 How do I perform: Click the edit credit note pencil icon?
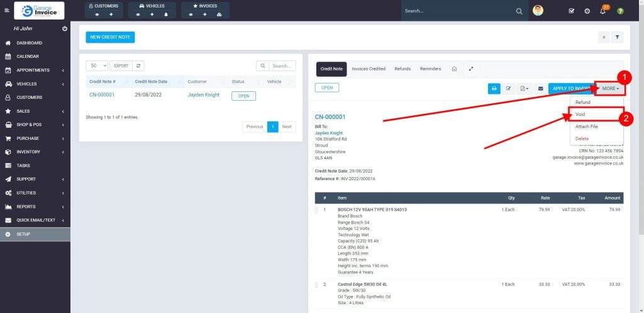tap(509, 89)
